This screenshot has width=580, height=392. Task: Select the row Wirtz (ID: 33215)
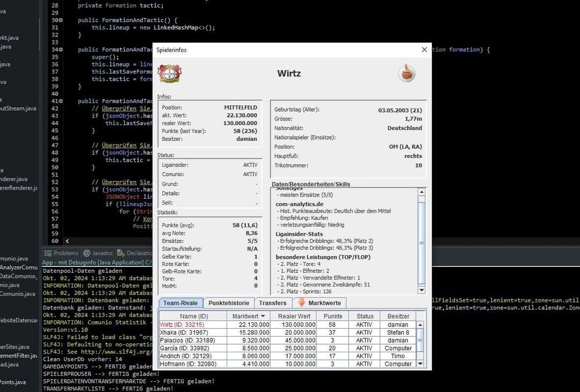pos(287,325)
